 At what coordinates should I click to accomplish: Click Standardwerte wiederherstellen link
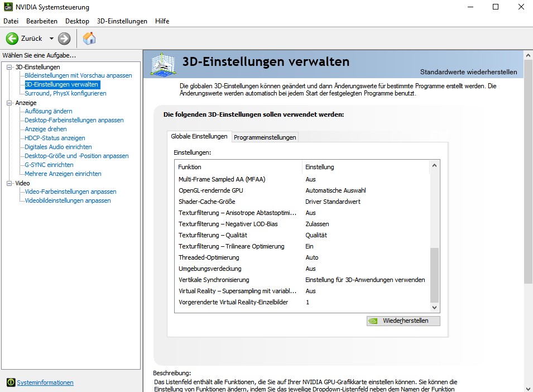[468, 71]
